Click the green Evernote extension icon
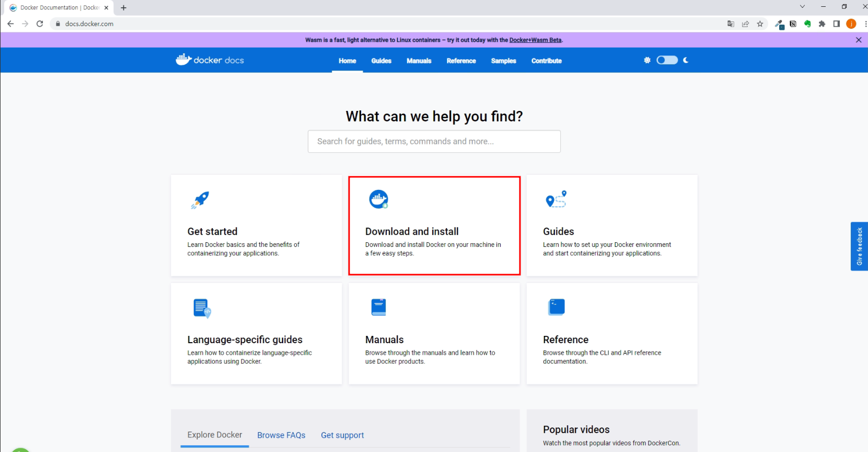Screen dimensions: 868x452 tap(807, 24)
